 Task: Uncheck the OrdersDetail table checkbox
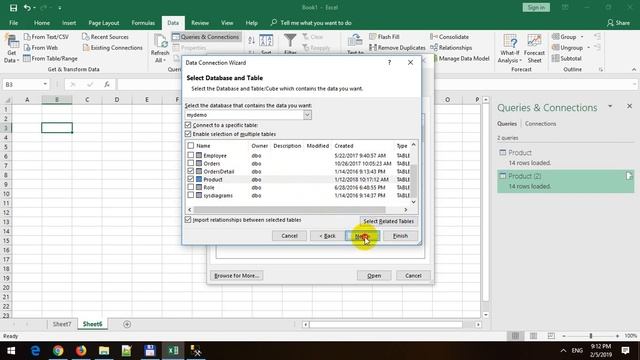(x=191, y=171)
